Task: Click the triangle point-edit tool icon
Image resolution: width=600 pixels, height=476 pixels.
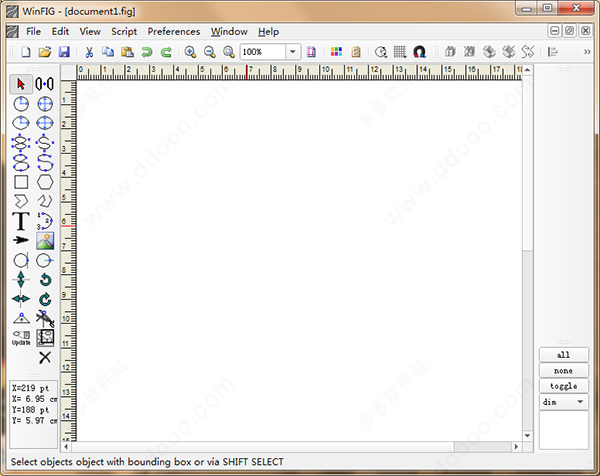Action: pyautogui.click(x=21, y=318)
